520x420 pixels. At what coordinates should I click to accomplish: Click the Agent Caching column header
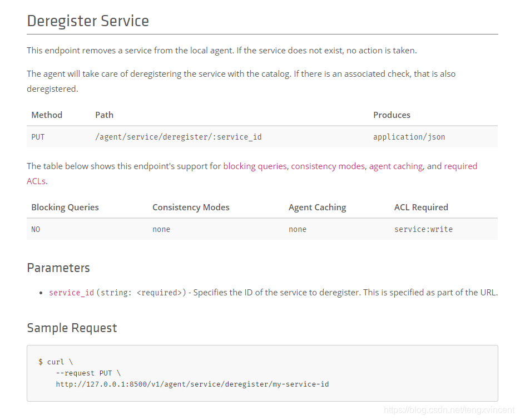(317, 207)
